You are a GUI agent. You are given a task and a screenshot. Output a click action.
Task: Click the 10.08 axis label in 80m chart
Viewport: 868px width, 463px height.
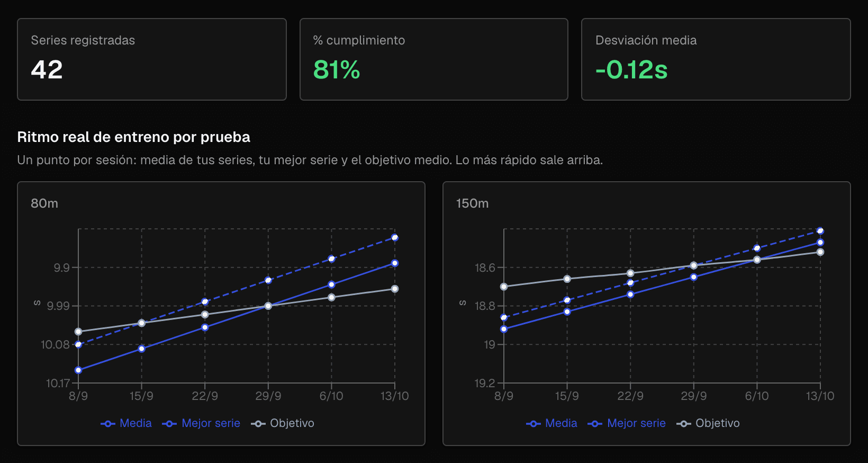pos(56,345)
